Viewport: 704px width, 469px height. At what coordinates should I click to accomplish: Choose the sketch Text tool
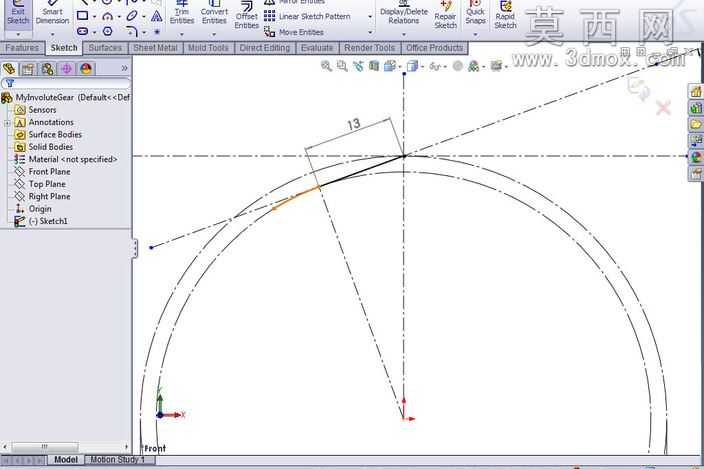point(157,17)
